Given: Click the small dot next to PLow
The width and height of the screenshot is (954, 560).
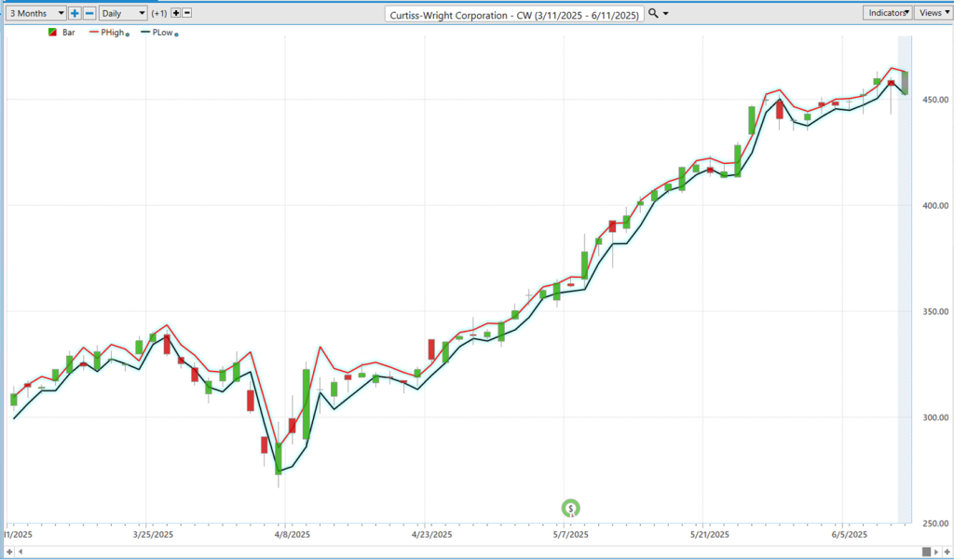Looking at the screenshot, I should (x=176, y=34).
